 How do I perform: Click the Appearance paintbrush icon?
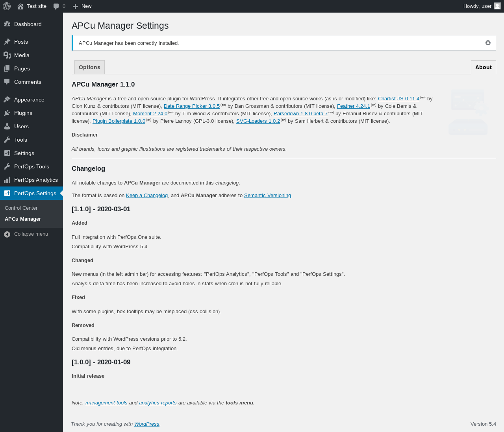point(7,100)
